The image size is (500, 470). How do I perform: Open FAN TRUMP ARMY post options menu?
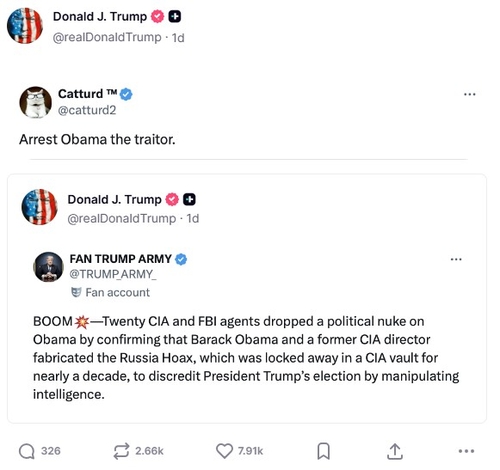[456, 259]
